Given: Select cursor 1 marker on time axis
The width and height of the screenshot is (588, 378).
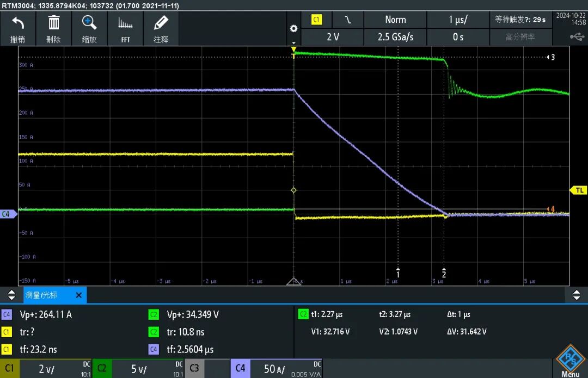Looking at the screenshot, I should pyautogui.click(x=398, y=273).
